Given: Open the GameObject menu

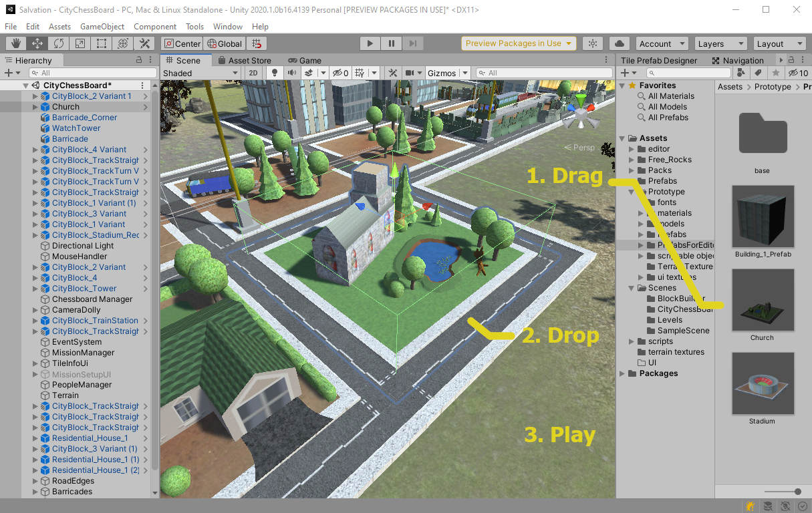Looking at the screenshot, I should pos(102,27).
